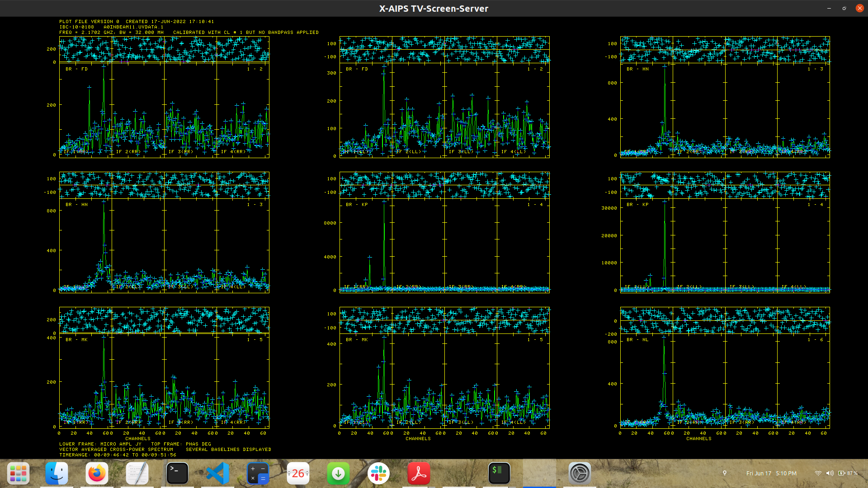This screenshot has height=488, width=868.
Task: Open the Terminal with prompt icon
Action: coord(177,473)
